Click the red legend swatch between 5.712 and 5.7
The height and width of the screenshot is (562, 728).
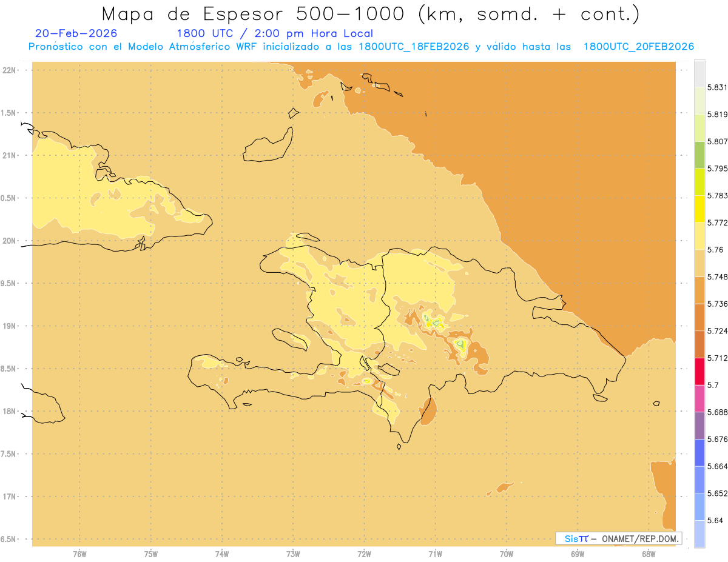pyautogui.click(x=699, y=371)
